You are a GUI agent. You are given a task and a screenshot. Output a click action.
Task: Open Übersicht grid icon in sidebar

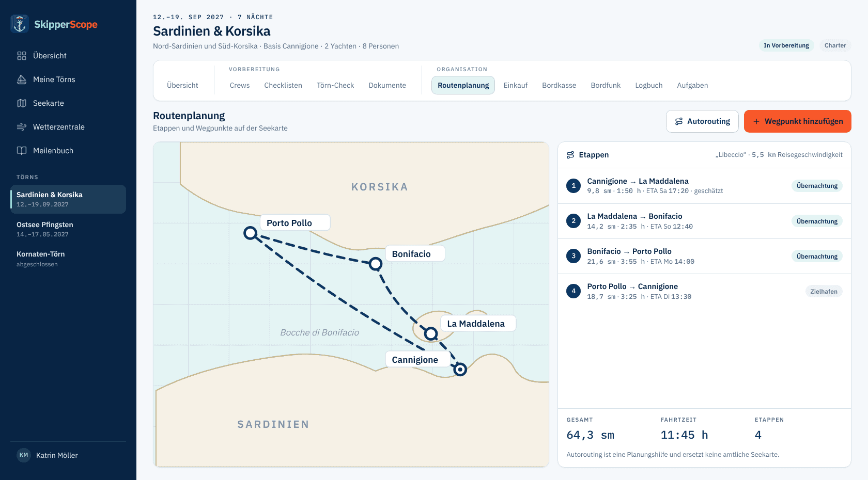(x=22, y=56)
